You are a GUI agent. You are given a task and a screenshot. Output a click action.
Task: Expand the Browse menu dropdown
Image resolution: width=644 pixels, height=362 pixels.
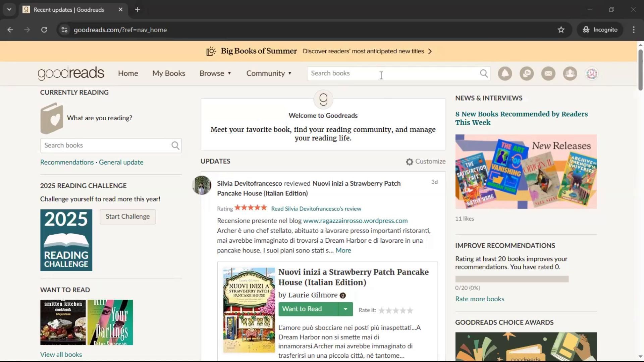click(x=215, y=73)
